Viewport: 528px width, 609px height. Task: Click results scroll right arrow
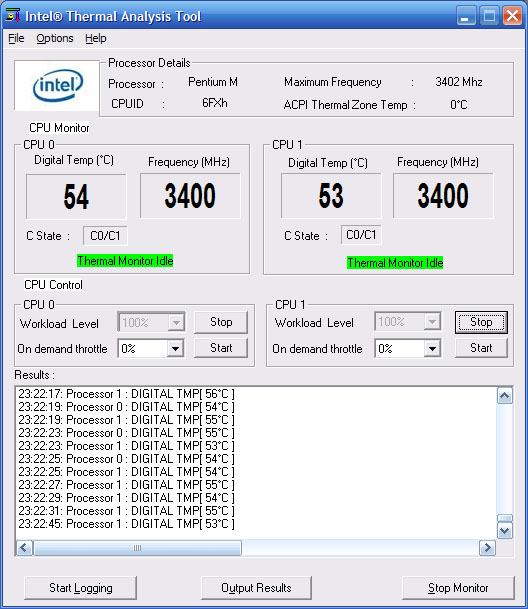tap(487, 548)
